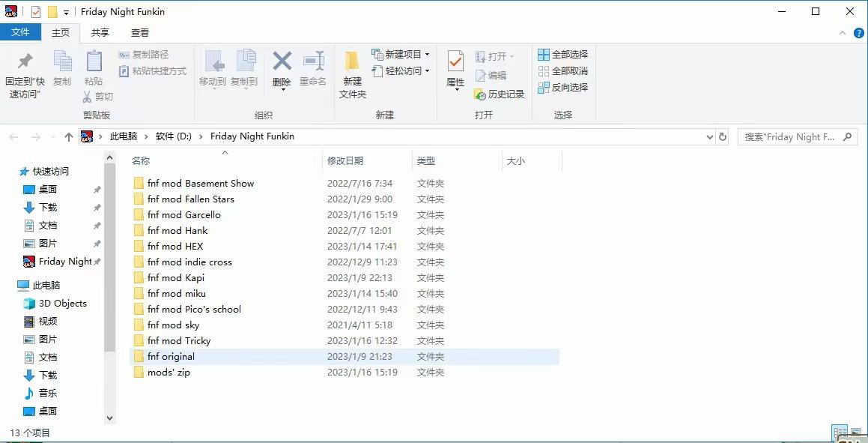The image size is (868, 443).
Task: Click the Move to (移动到) icon
Action: tap(213, 61)
